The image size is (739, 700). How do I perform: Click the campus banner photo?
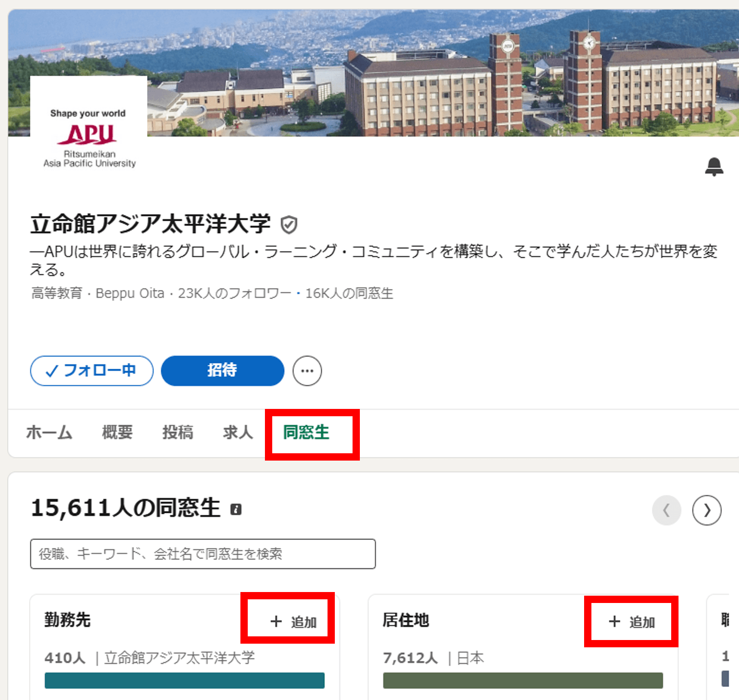coord(373,73)
